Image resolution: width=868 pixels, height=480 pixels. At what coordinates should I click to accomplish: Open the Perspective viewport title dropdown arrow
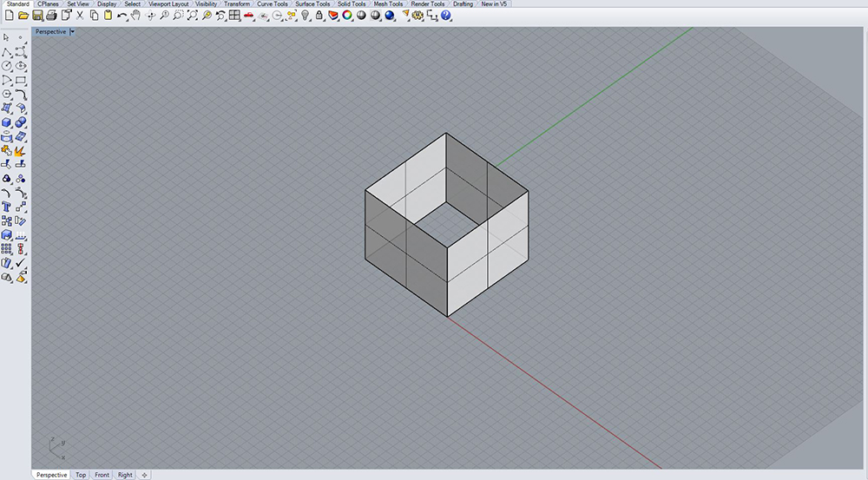(x=73, y=31)
